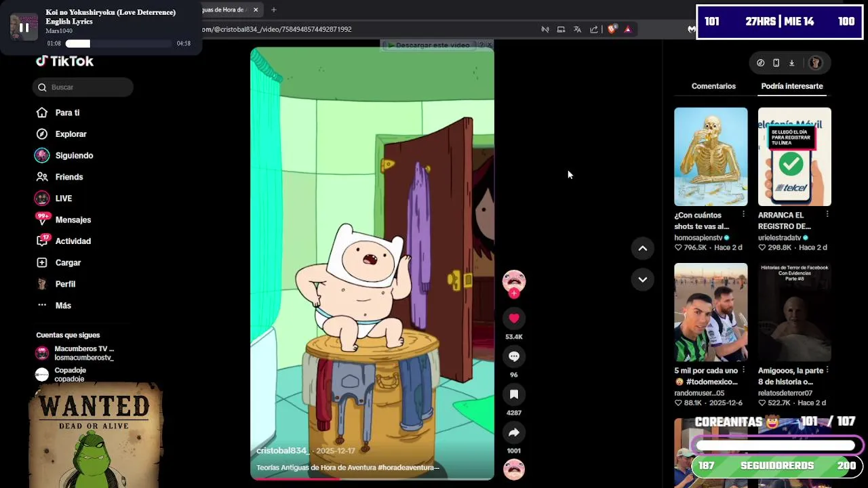
Task: Open the cristobal834_ creator name on video
Action: click(283, 451)
